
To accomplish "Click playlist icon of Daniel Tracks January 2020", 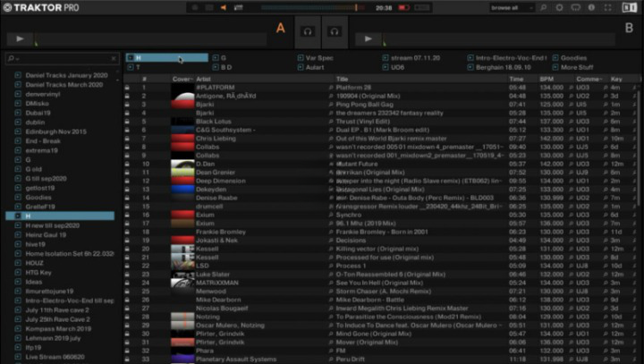I will [18, 75].
